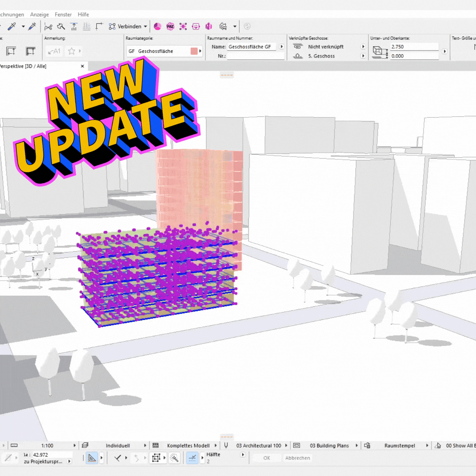This screenshot has width=476, height=476.
Task: Click the renovation filter icon
Action: coord(438,445)
